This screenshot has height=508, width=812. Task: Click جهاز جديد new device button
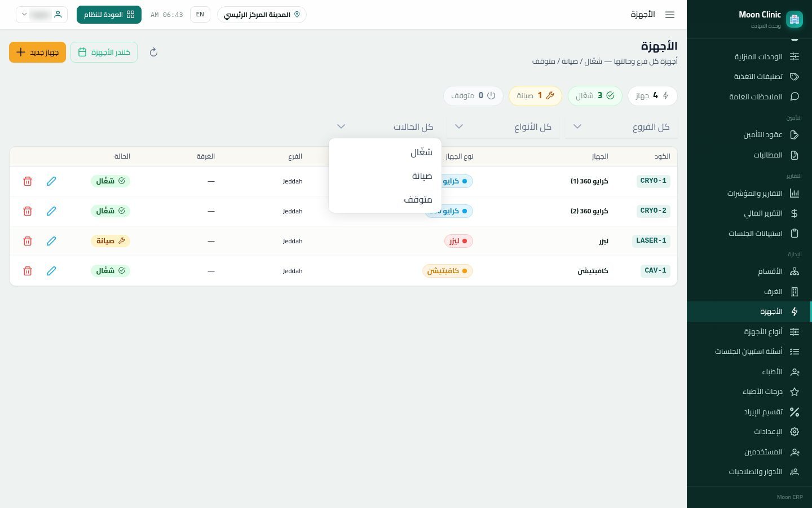click(37, 52)
